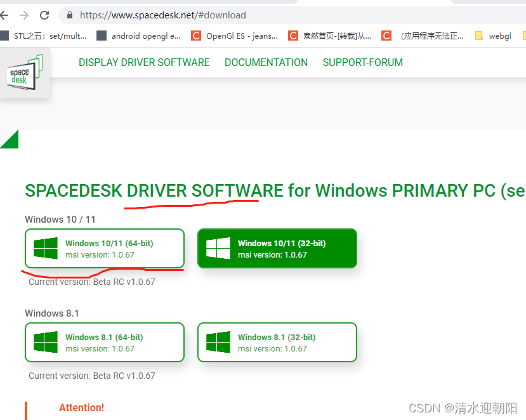Click the C icon of OpenGl ES bookmark
The width and height of the screenshot is (526, 420).
(196, 36)
